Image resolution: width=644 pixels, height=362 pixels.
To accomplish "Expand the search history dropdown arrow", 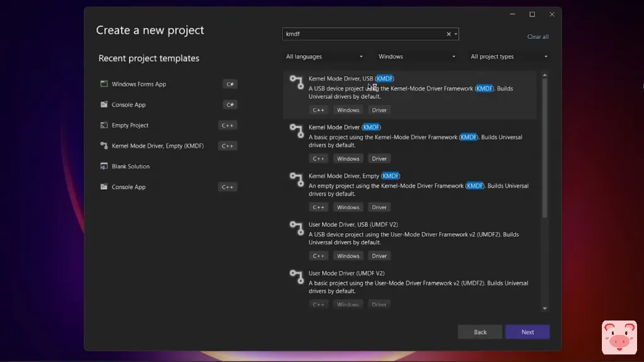I will click(x=456, y=34).
